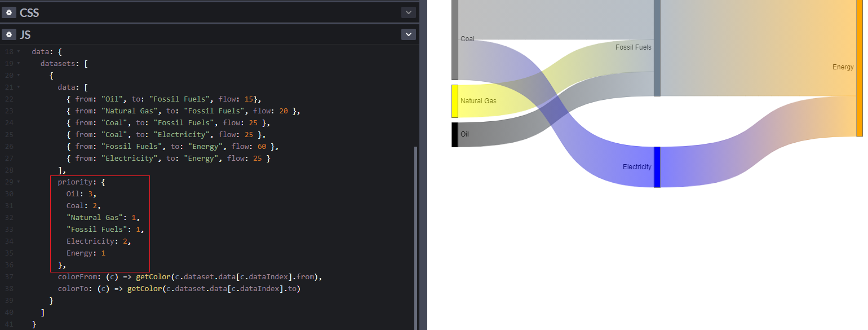Screen dimensions: 868x330
Task: Expand the JS panel options chevron
Action: click(x=408, y=34)
